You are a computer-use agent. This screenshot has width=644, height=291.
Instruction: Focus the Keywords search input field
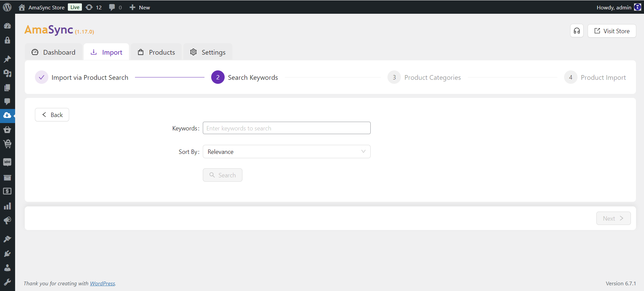[x=286, y=128]
